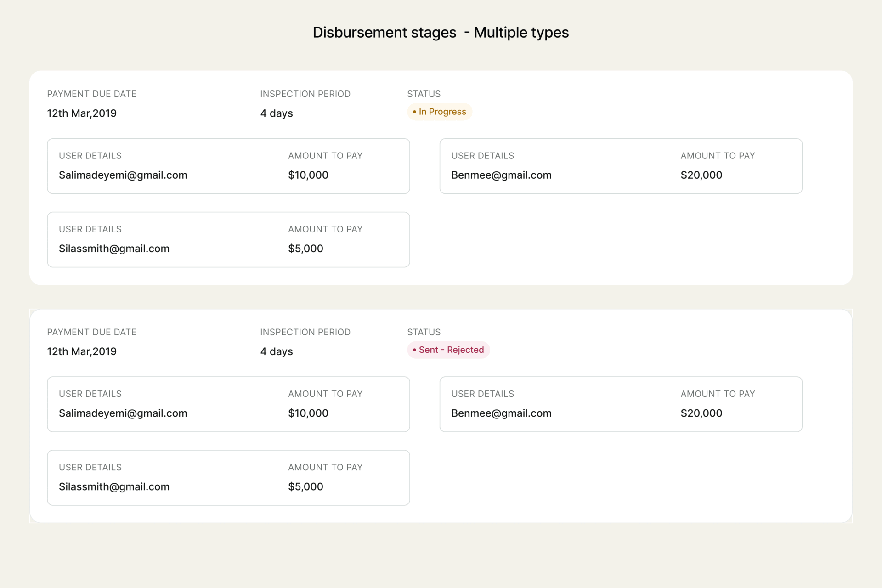Click Salimadeyemi@gmail.com in the rejected disbursement
Screen dimensions: 882x588
(x=123, y=413)
